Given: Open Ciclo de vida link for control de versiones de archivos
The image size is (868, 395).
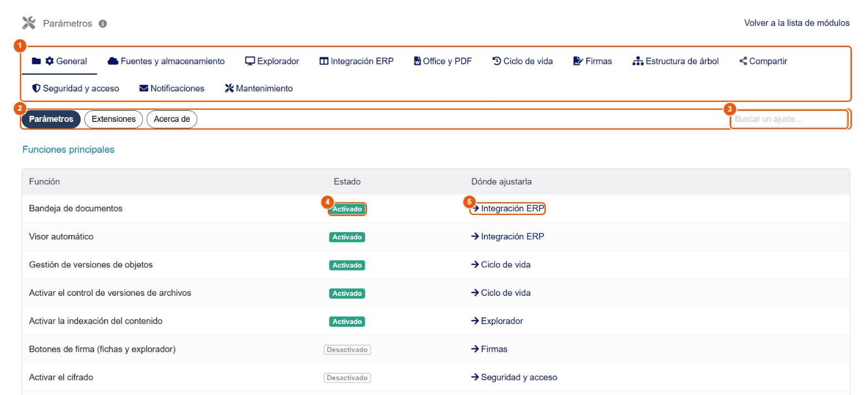Looking at the screenshot, I should [501, 293].
